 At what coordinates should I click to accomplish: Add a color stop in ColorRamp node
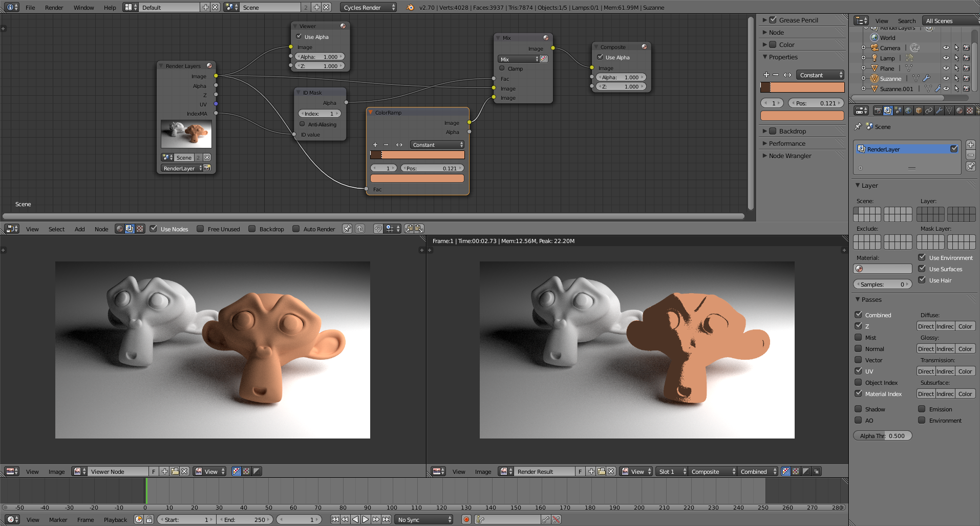(375, 145)
